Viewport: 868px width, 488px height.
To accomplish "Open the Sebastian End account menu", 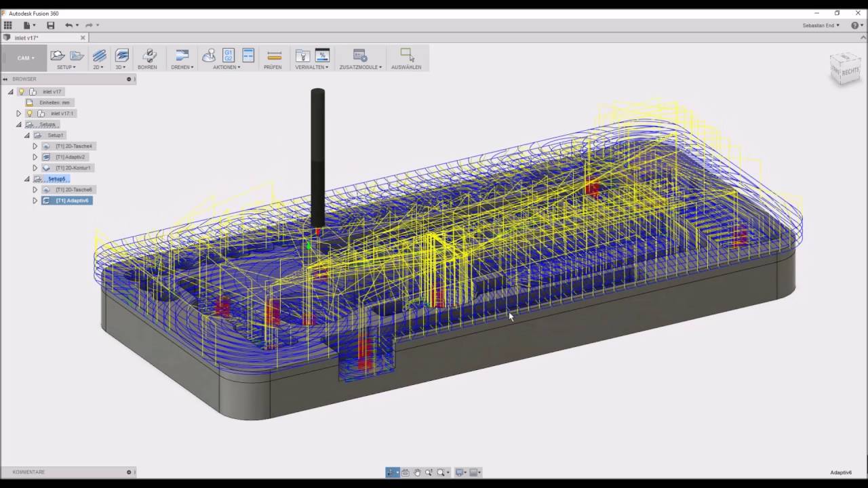I will pos(821,25).
